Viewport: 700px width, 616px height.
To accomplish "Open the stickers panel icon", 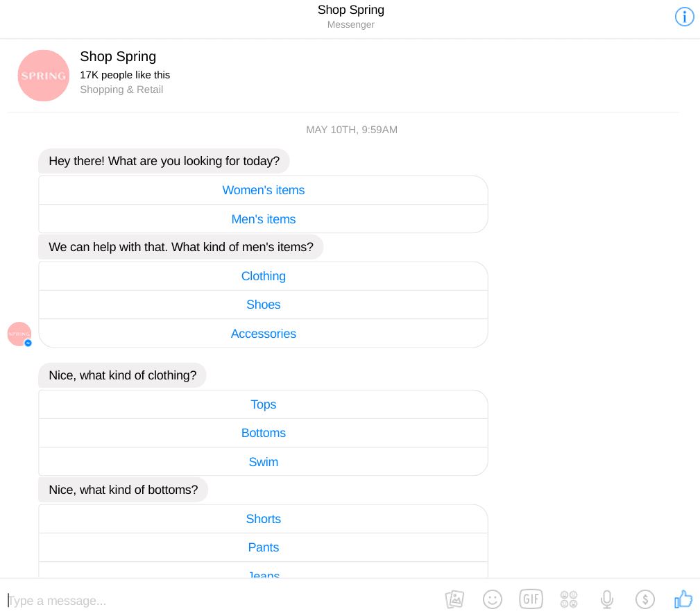I will click(x=569, y=599).
